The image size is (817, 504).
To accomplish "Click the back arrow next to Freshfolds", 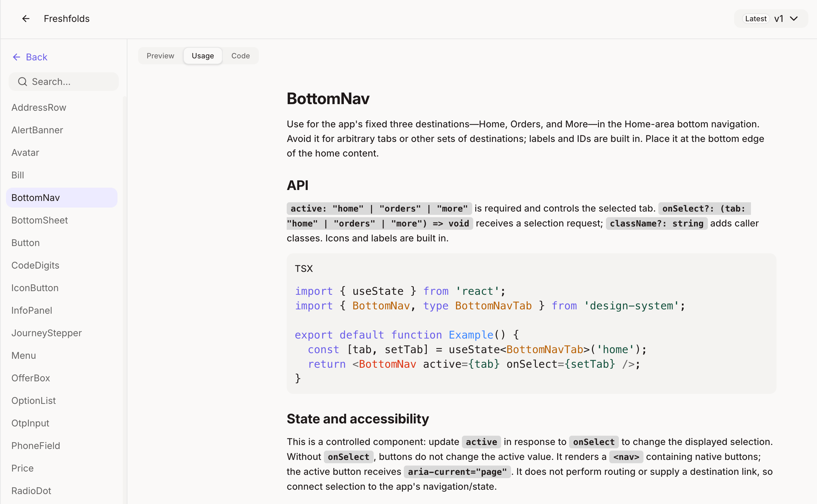I will tap(26, 19).
